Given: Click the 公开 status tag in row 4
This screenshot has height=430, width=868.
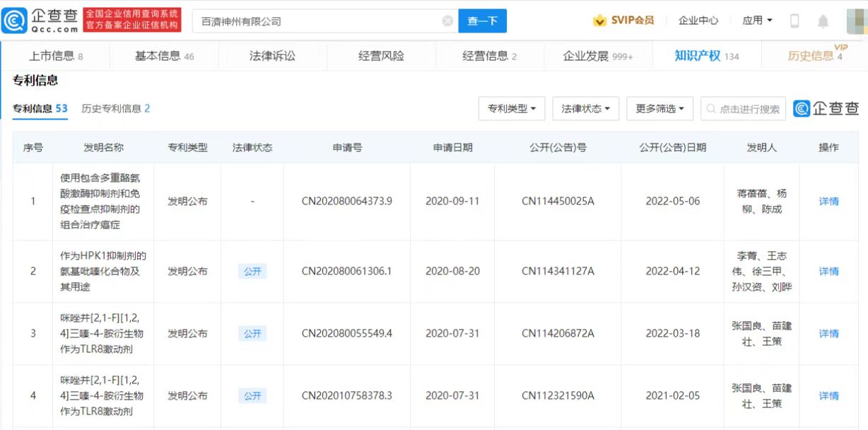Looking at the screenshot, I should coord(252,395).
